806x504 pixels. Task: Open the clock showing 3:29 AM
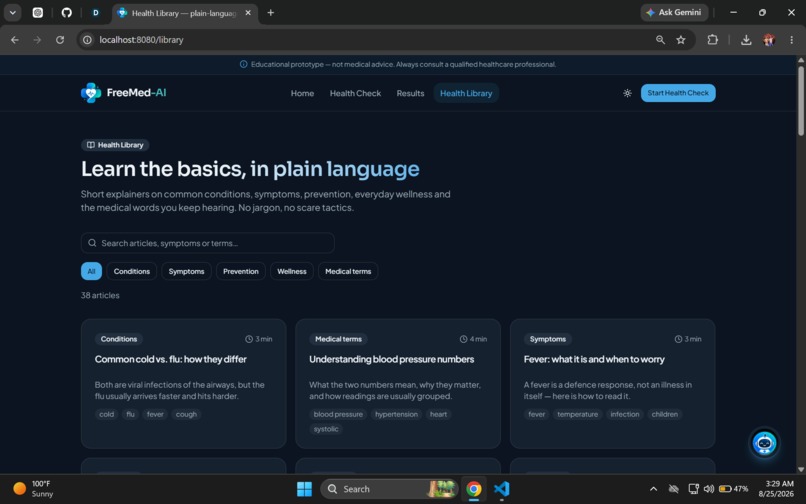tap(779, 489)
